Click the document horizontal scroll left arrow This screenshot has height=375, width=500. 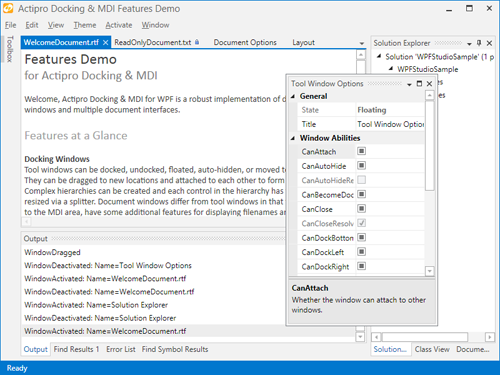26,221
